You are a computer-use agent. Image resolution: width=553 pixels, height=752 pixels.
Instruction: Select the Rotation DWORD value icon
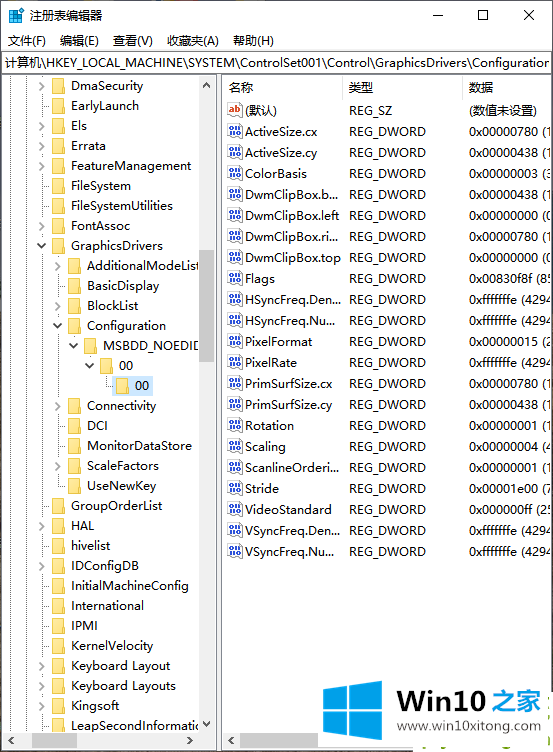click(x=235, y=425)
